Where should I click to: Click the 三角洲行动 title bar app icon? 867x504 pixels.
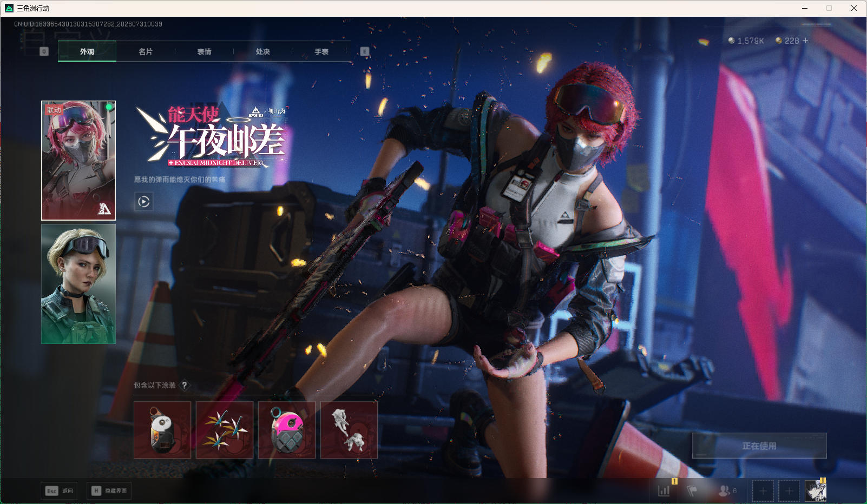9,8
